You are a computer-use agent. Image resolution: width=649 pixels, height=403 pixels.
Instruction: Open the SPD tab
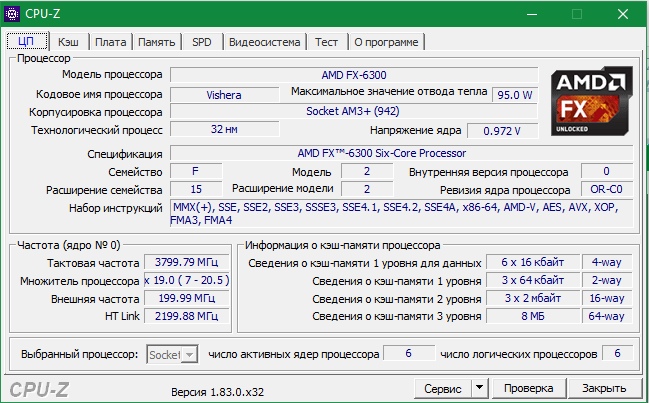[202, 42]
